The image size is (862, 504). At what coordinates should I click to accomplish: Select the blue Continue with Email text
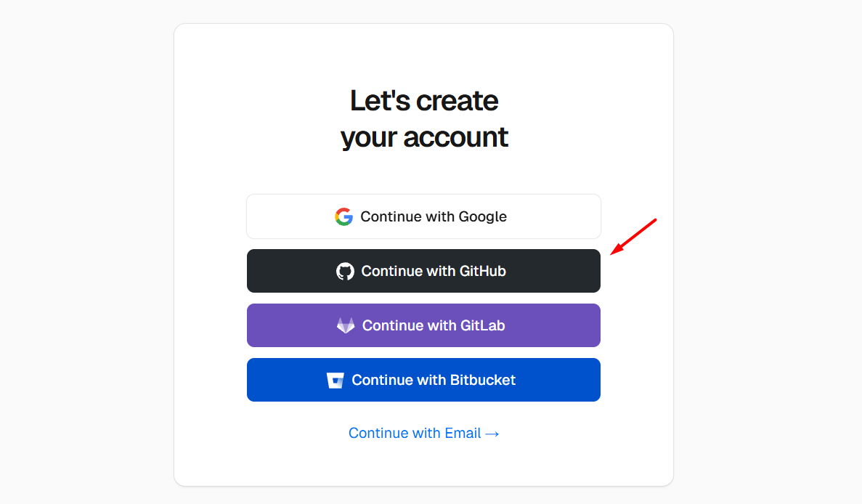[414, 433]
